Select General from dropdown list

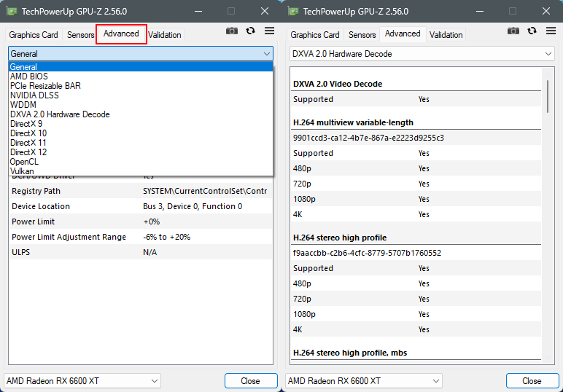pyautogui.click(x=141, y=67)
